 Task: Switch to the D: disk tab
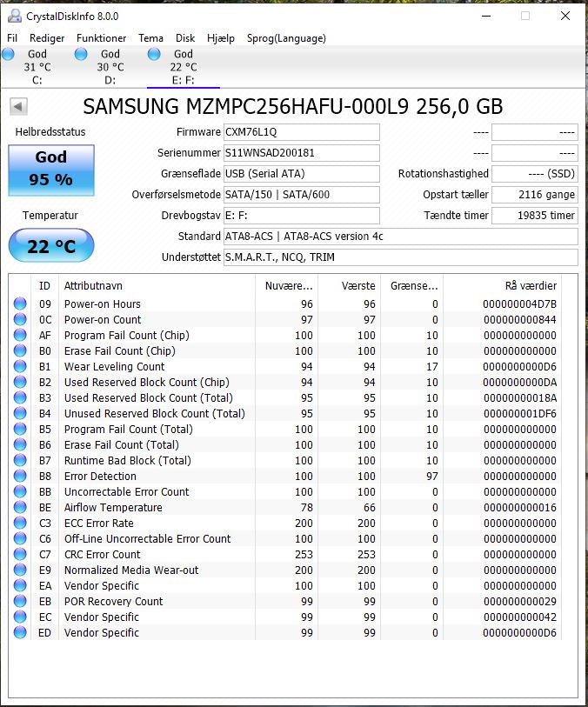tap(110, 67)
